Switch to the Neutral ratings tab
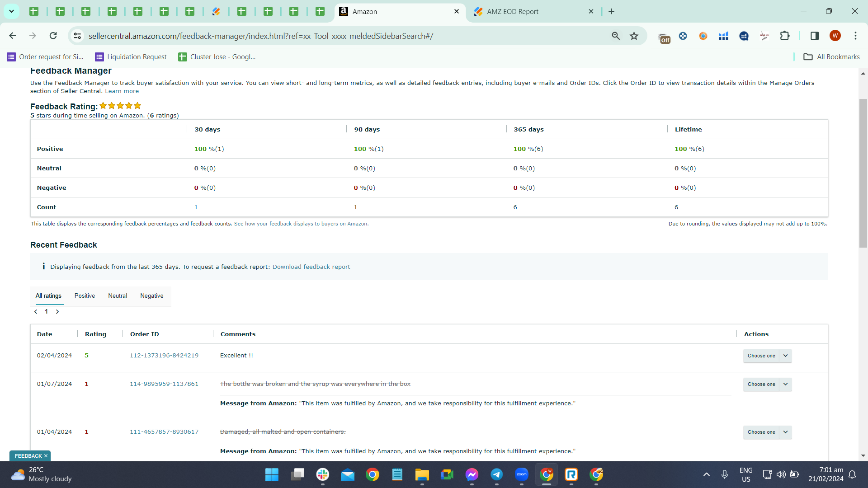Image resolution: width=868 pixels, height=488 pixels. [x=118, y=296]
